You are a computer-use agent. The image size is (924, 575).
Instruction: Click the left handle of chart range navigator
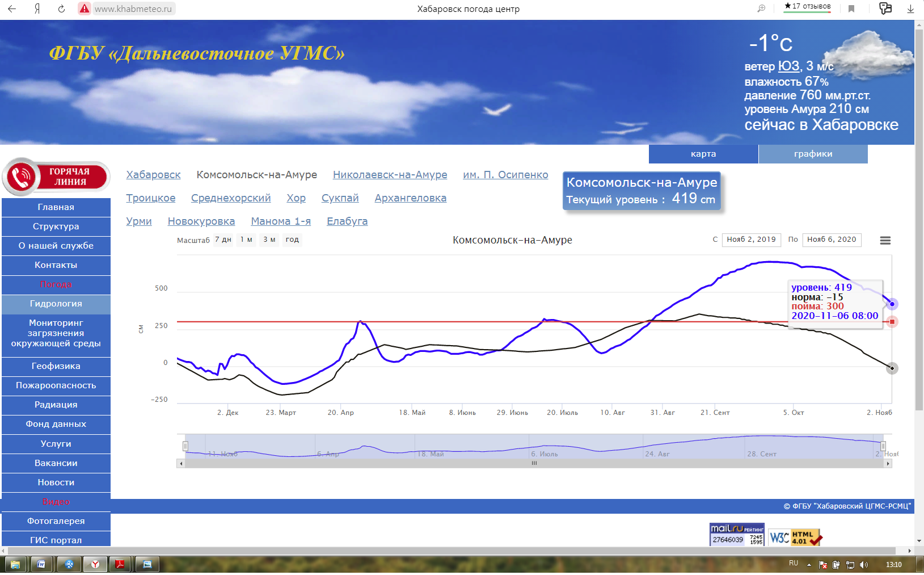(x=185, y=446)
